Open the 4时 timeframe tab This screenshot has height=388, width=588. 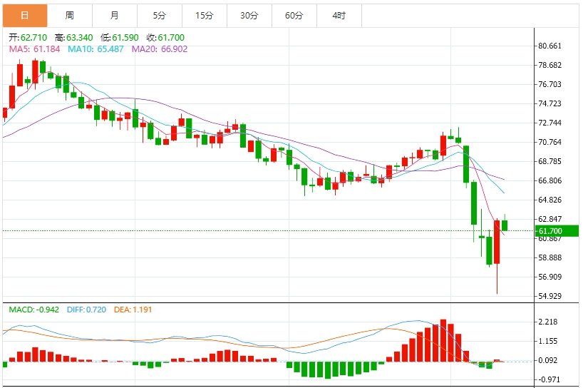339,16
